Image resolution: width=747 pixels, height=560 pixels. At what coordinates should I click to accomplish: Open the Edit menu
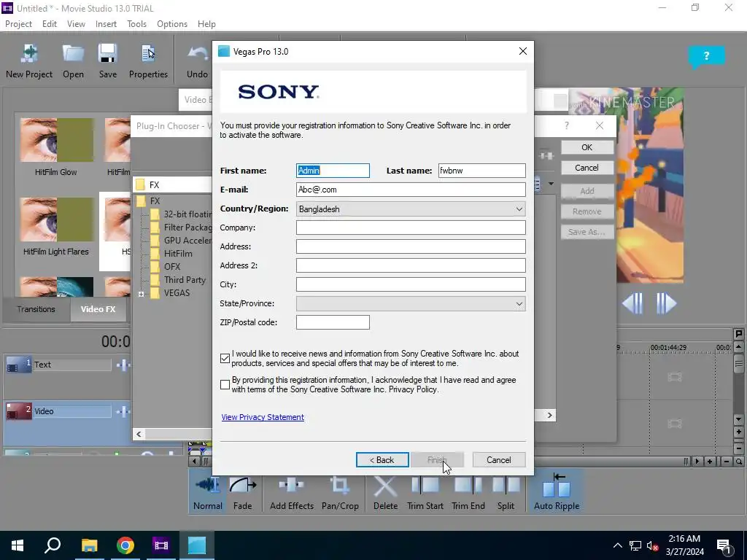[49, 24]
